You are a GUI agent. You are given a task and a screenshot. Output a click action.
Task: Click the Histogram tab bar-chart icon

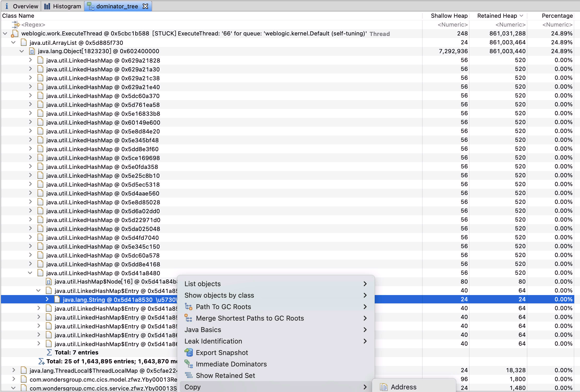coord(47,6)
